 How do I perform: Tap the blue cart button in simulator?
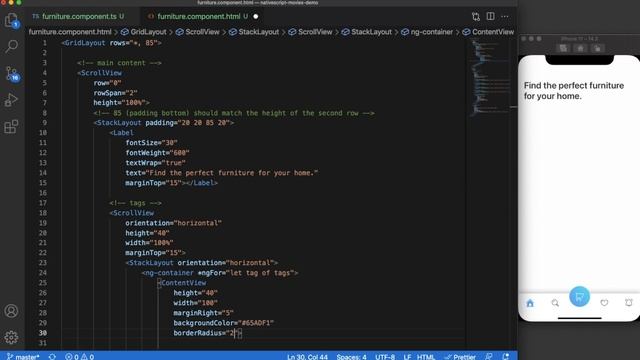579,297
